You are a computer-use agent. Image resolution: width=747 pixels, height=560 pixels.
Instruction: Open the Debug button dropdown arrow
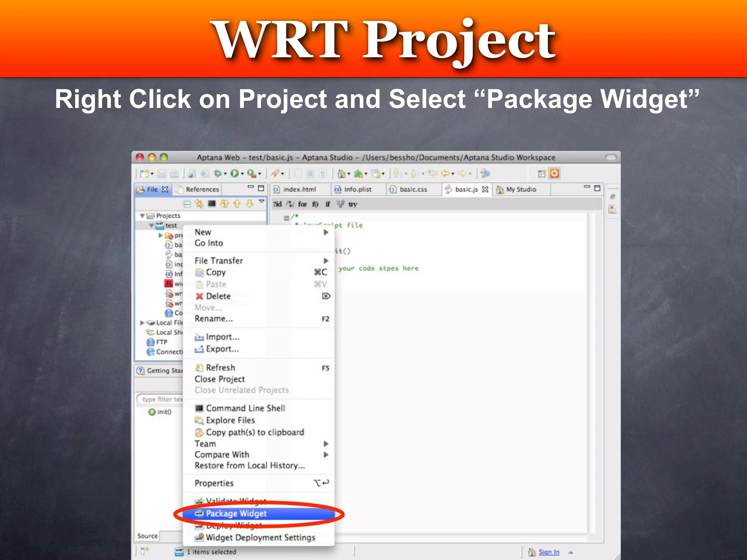tap(225, 174)
